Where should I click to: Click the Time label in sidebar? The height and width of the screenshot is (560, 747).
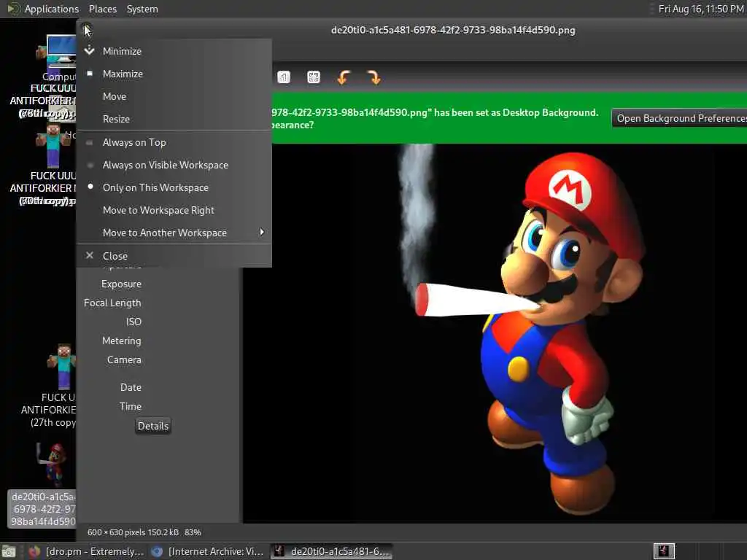click(130, 407)
